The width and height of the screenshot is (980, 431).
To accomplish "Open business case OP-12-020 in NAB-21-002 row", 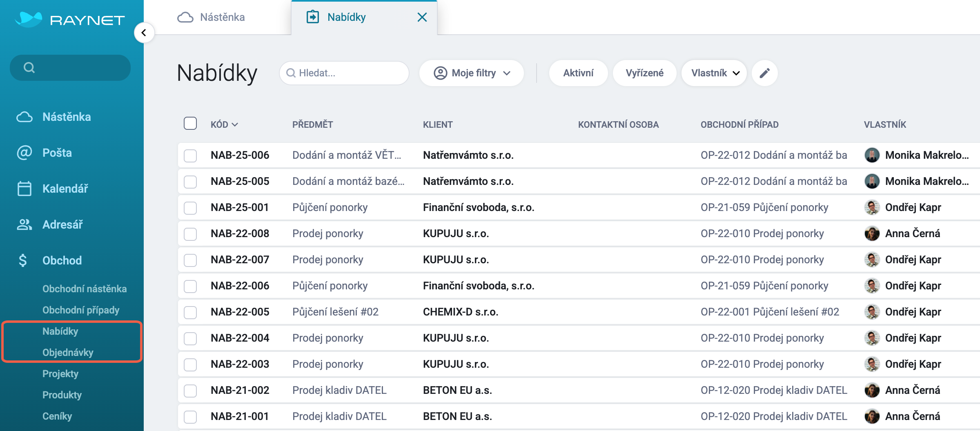I will coord(774,390).
